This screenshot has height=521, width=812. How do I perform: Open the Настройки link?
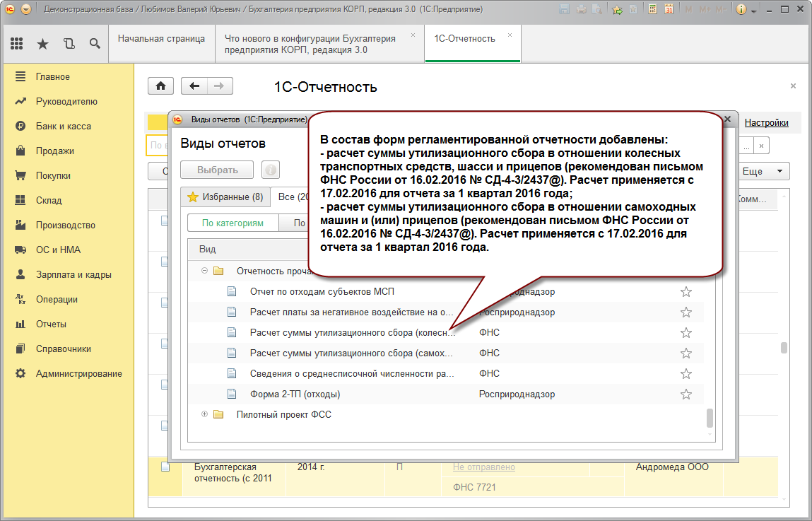pos(766,122)
